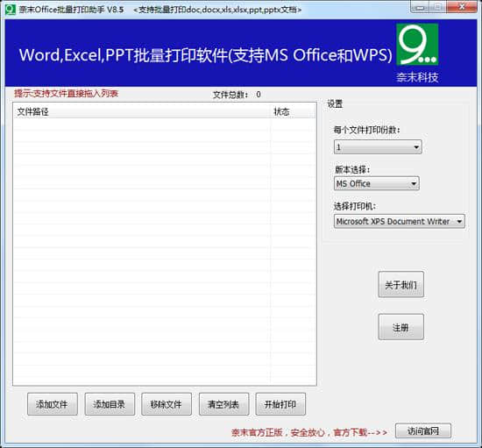Minimize the window via title bar button

[x=420, y=7]
